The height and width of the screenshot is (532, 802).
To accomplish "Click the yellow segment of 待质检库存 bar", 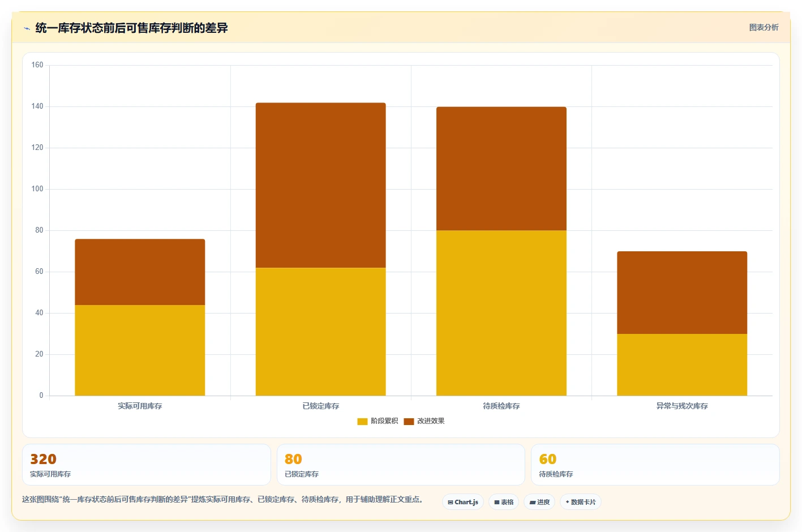I will coord(501,313).
